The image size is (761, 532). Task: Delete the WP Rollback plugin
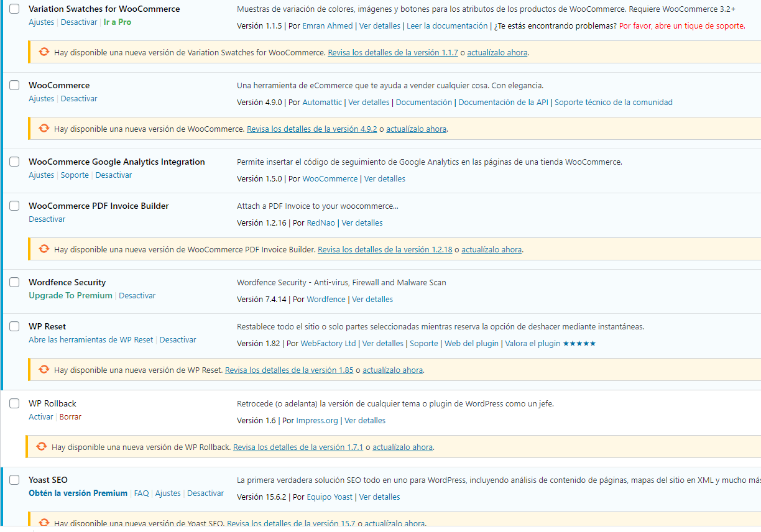[x=70, y=417]
